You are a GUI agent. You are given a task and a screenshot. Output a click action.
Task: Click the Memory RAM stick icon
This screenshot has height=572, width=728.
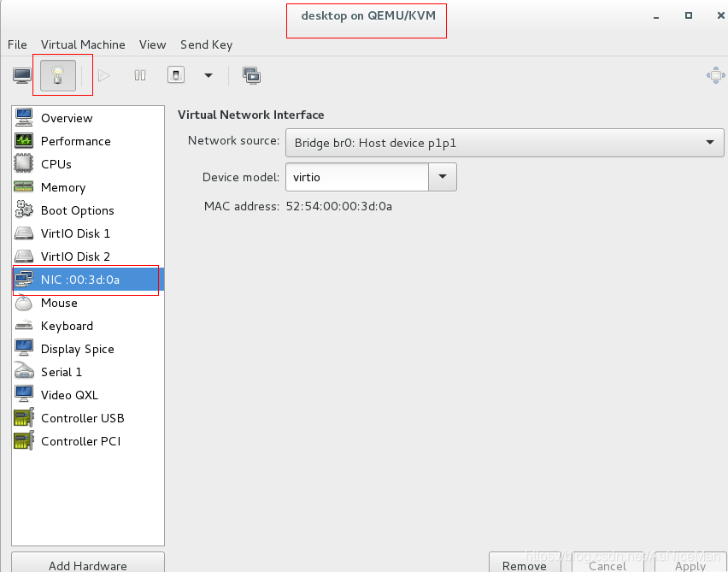point(24,186)
